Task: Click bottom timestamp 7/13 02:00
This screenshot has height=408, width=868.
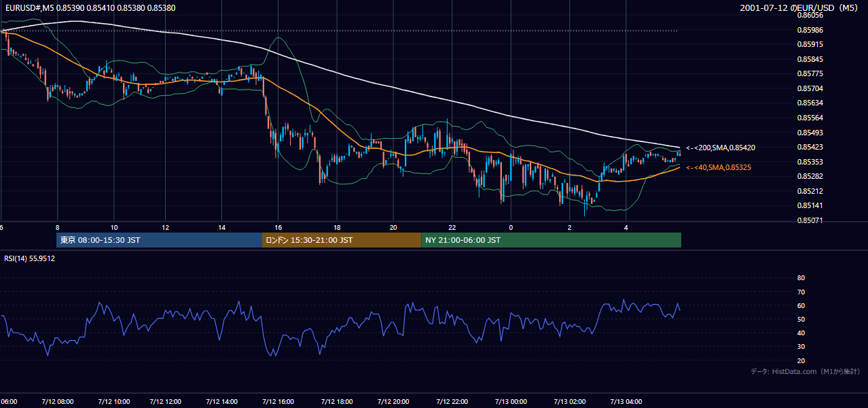Action: [568, 402]
